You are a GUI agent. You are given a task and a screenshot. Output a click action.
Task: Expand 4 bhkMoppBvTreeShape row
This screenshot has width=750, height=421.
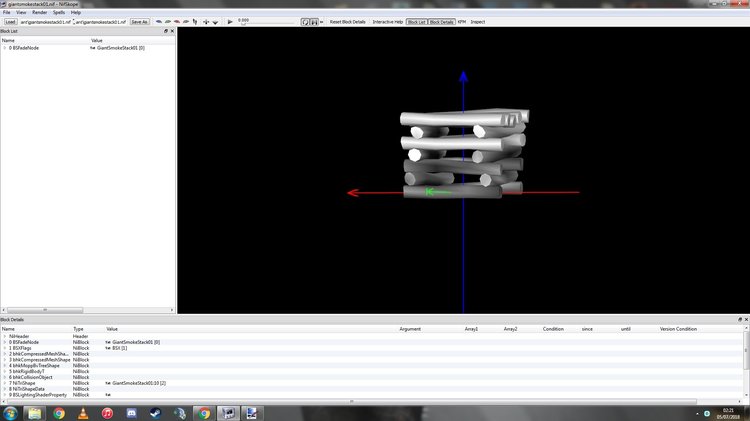tap(5, 366)
